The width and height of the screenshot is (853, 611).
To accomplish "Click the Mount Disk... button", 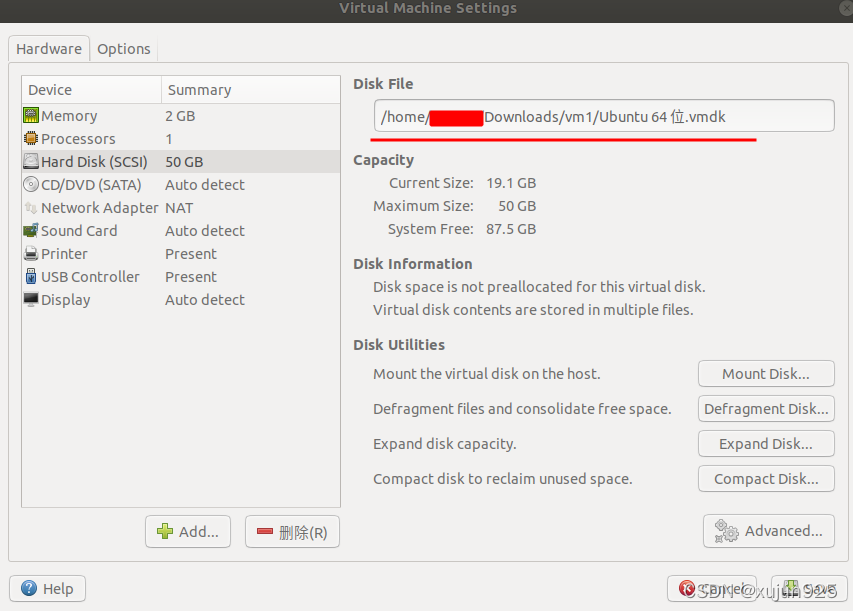I will (766, 374).
